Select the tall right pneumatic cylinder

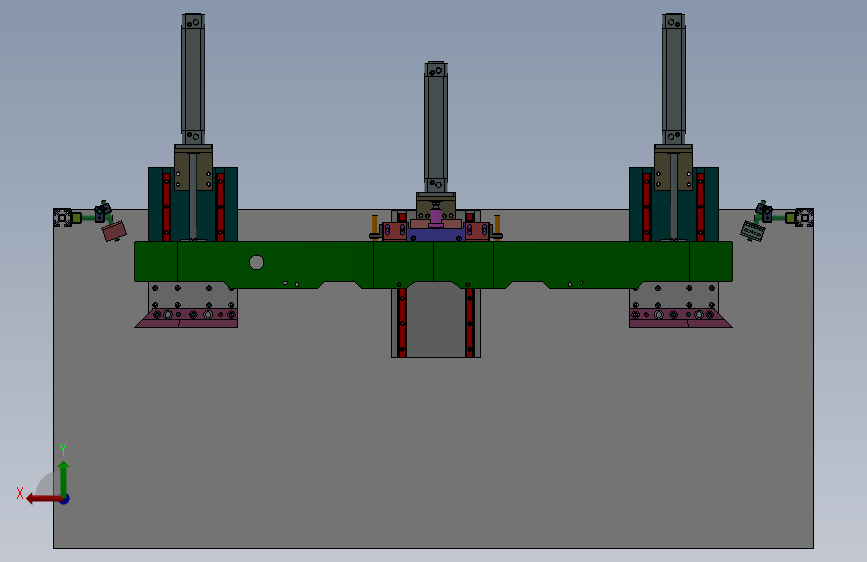[x=673, y=79]
